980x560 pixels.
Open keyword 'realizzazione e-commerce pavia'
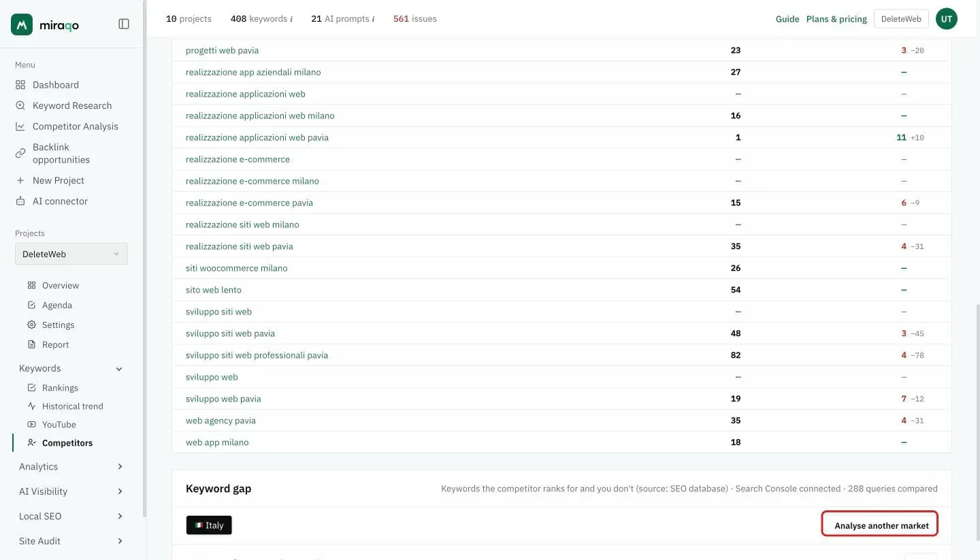point(249,203)
